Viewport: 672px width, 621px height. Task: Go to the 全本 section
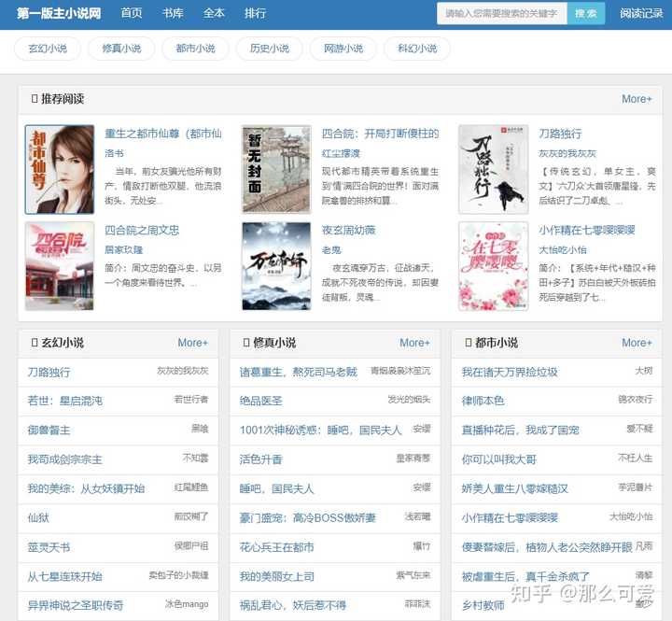pyautogui.click(x=214, y=13)
